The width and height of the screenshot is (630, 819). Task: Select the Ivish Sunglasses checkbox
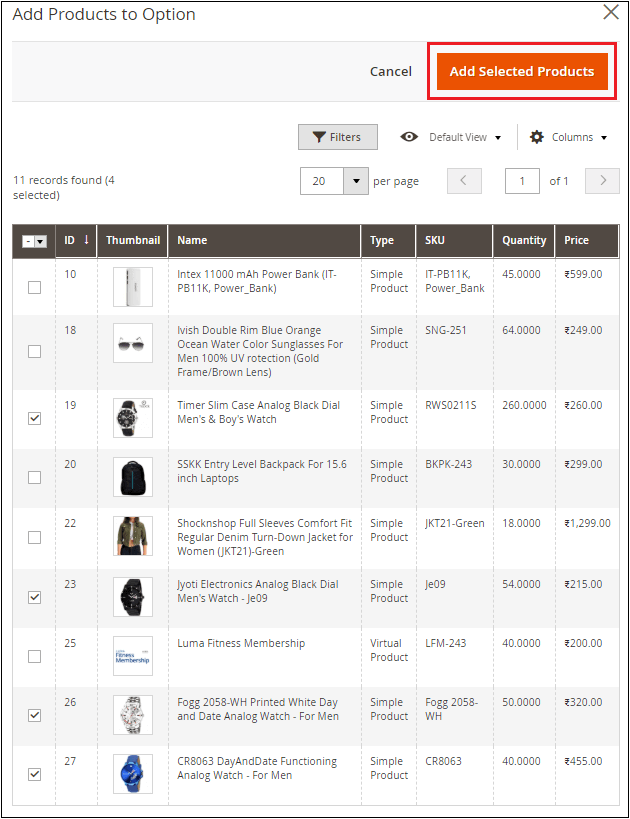click(34, 352)
